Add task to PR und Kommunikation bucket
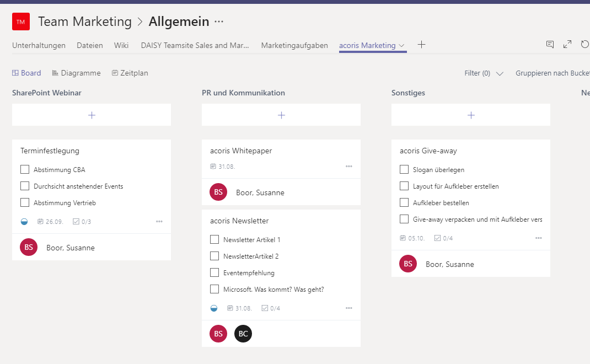Viewport: 590px width, 364px height. (281, 115)
